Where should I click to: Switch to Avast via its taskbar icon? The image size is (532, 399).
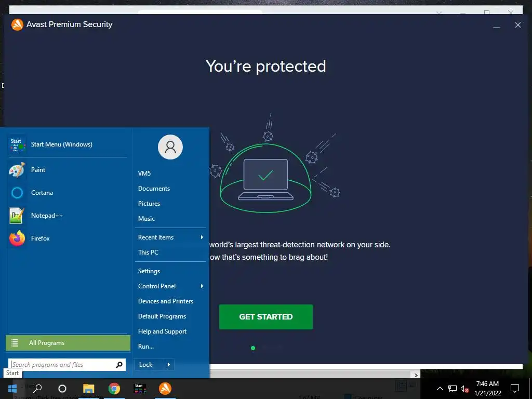tap(165, 389)
